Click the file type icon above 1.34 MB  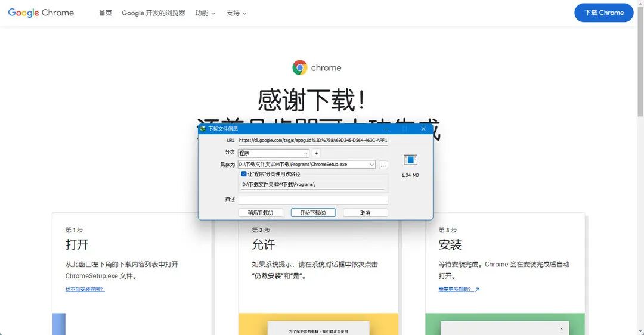tap(410, 160)
